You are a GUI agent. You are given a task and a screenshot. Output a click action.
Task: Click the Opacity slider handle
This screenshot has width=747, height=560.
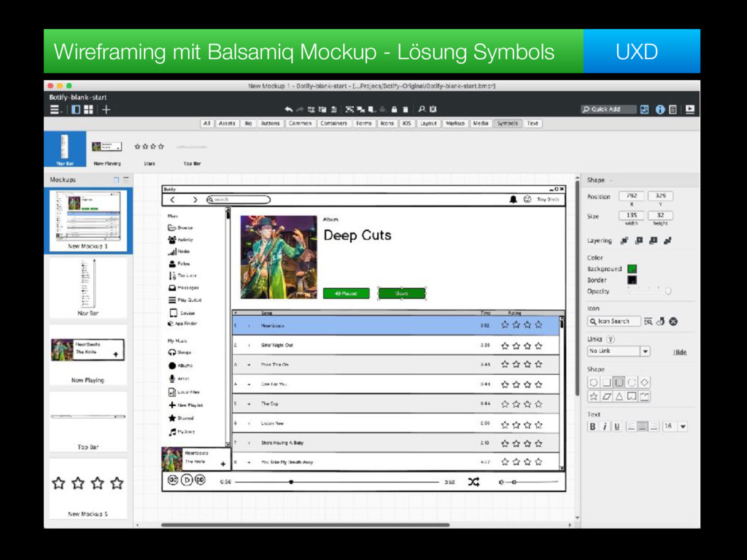[x=668, y=290]
